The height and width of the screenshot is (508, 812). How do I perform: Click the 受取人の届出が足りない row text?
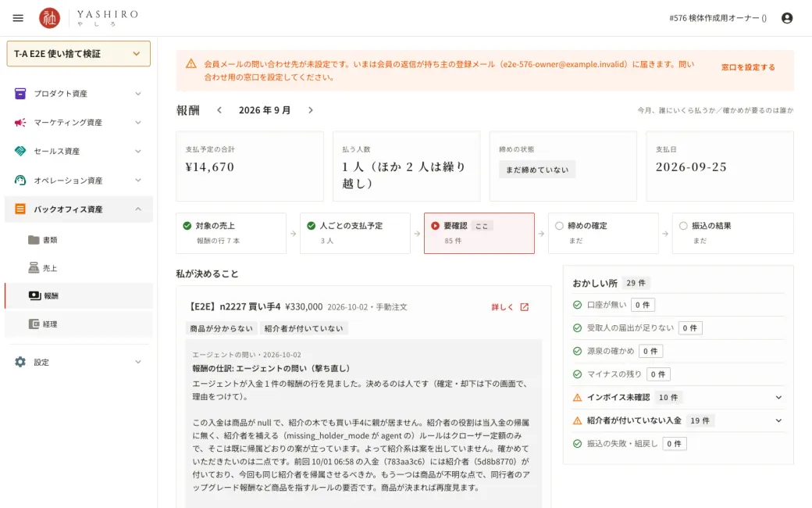pyautogui.click(x=630, y=327)
